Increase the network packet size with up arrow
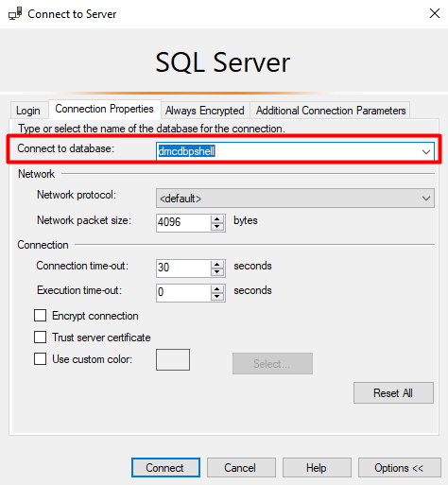 tap(217, 219)
